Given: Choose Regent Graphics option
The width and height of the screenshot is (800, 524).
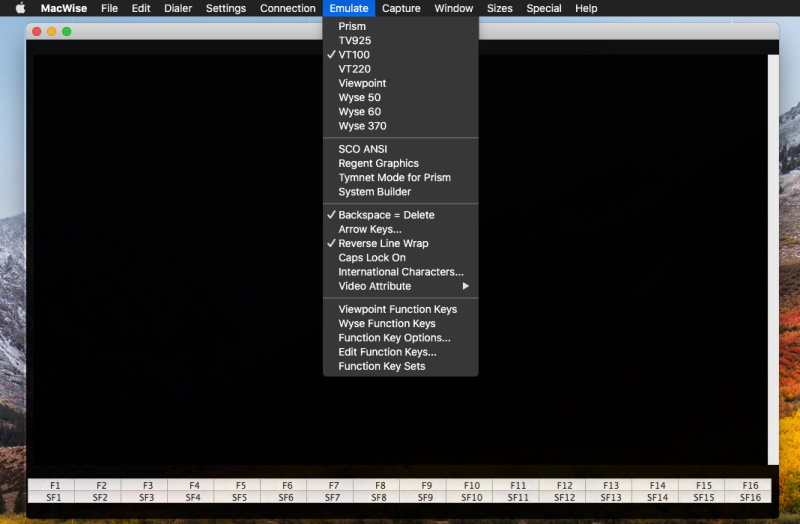Looking at the screenshot, I should click(x=401, y=163).
